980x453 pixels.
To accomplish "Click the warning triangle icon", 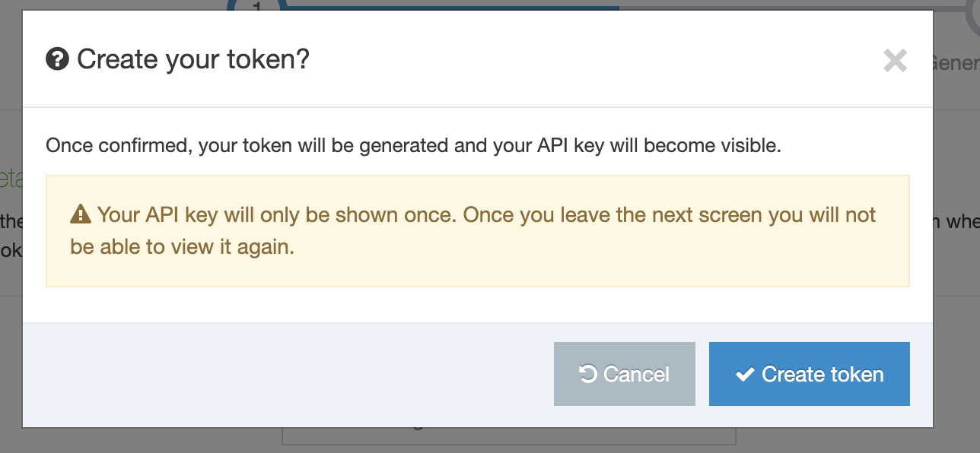I will pyautogui.click(x=80, y=215).
